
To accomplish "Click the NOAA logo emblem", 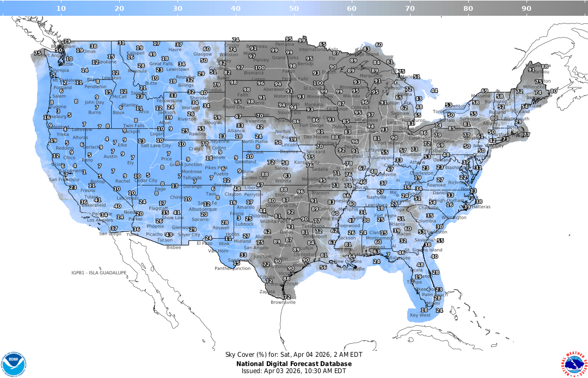I will (x=14, y=364).
